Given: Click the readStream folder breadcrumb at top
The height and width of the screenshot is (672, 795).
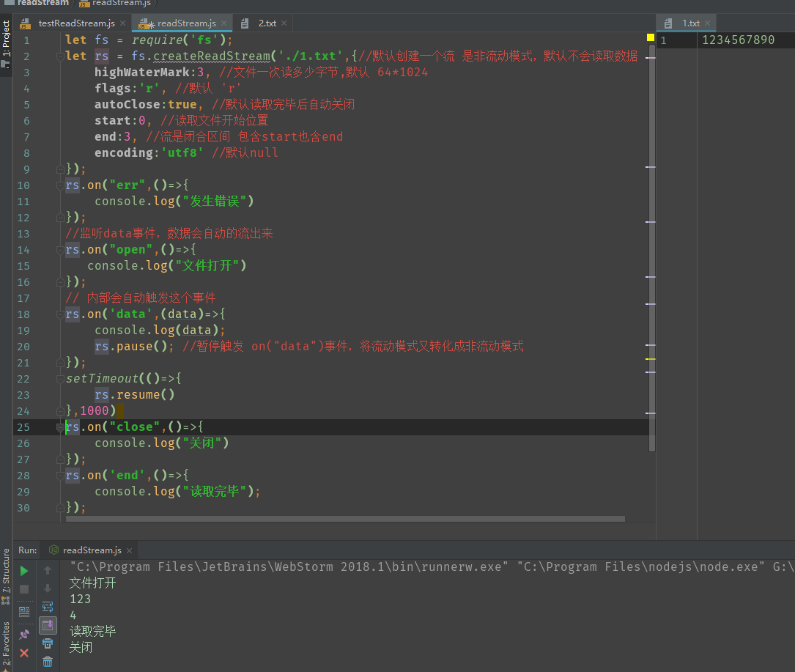Looking at the screenshot, I should tap(37, 3).
